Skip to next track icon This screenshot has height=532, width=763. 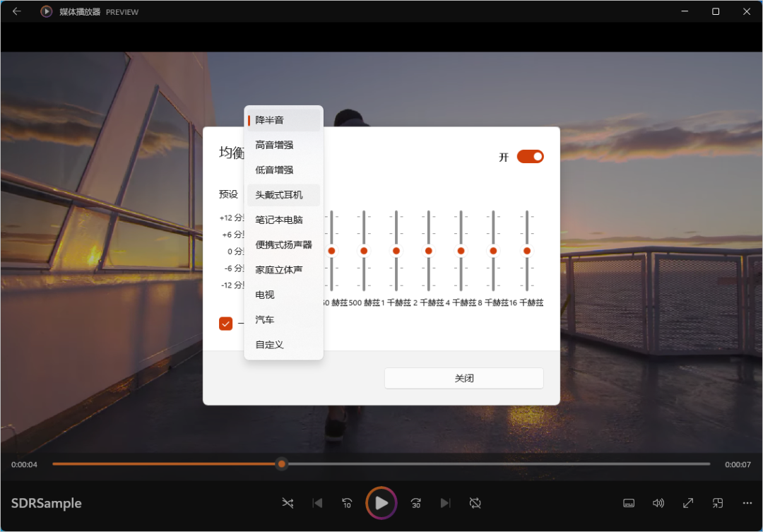click(446, 503)
